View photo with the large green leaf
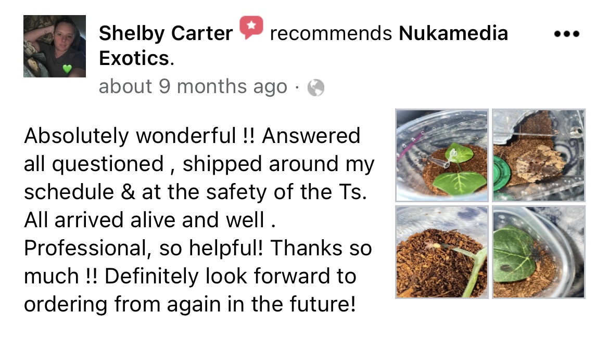 (x=539, y=252)
